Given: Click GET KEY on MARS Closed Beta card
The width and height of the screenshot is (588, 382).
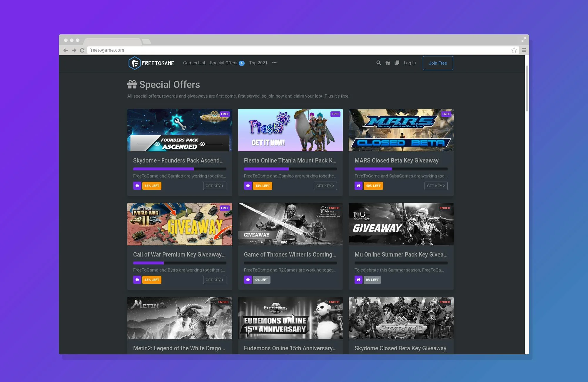Looking at the screenshot, I should click(x=436, y=186).
